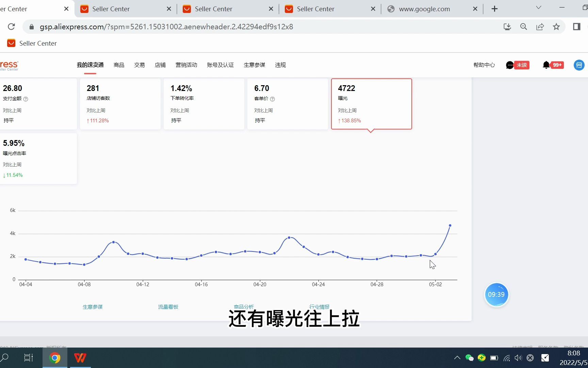The width and height of the screenshot is (588, 368).
Task: Open a new tab with the plus button
Action: point(494,9)
